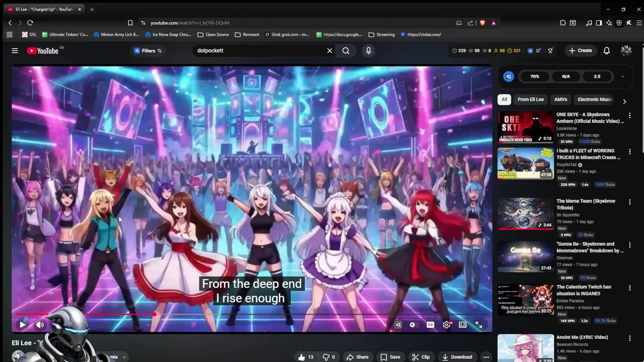Click the vidIQ list icon in stats bar
Screen dimensions: 644x362
click(x=538, y=50)
